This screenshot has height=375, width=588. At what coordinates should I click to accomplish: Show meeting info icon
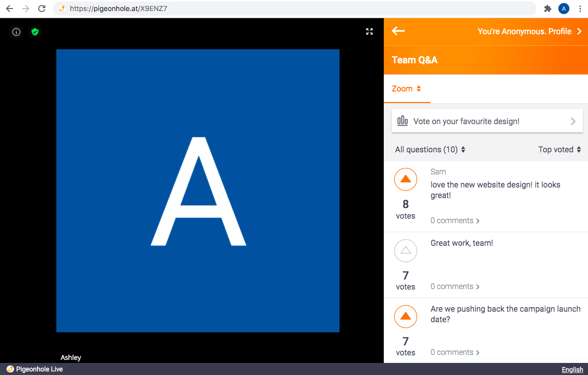coord(16,32)
